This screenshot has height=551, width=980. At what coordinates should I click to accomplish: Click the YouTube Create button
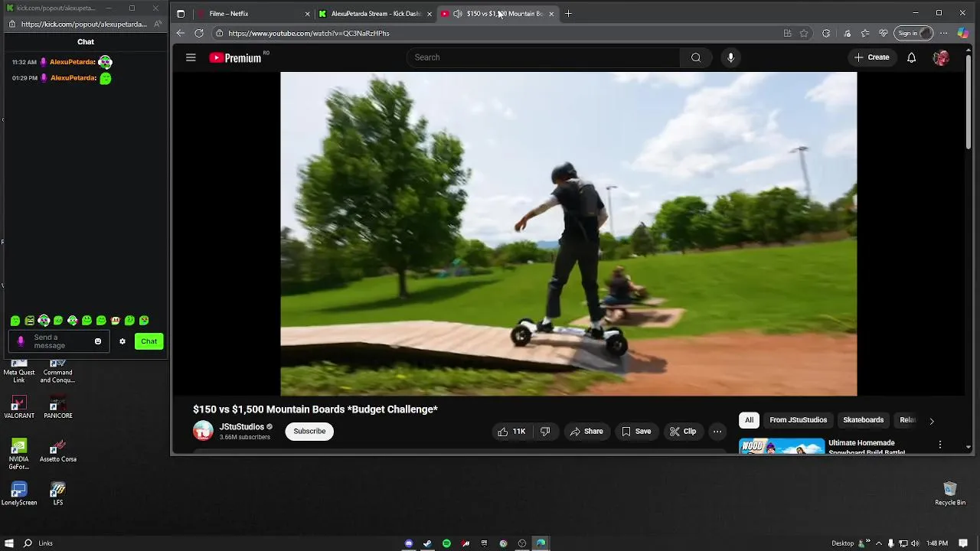pyautogui.click(x=871, y=57)
